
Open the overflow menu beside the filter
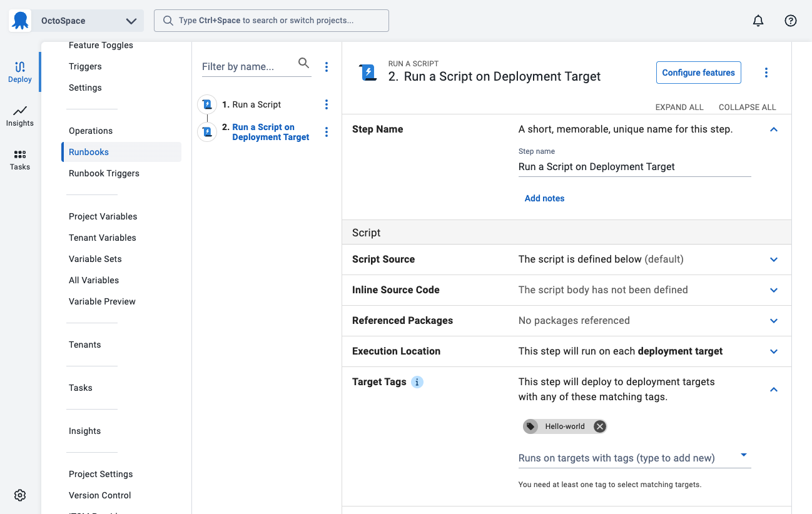click(327, 67)
